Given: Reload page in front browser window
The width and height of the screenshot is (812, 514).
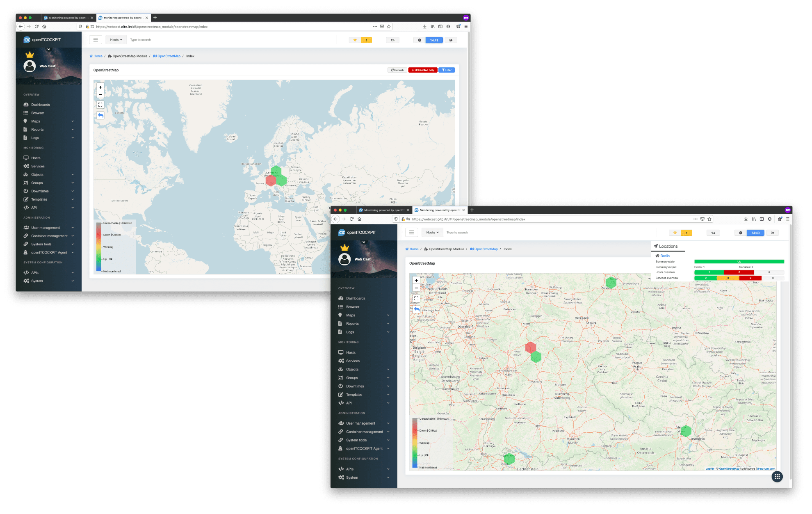Looking at the screenshot, I should point(351,219).
